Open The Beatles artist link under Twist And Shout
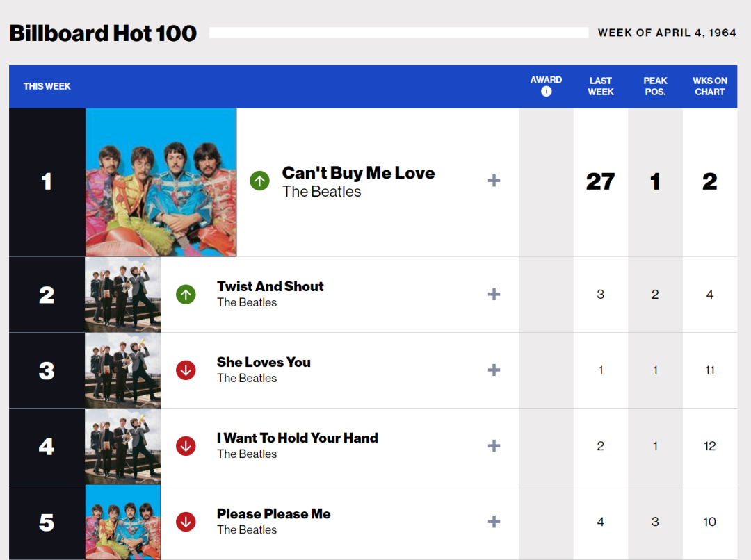 tap(247, 303)
